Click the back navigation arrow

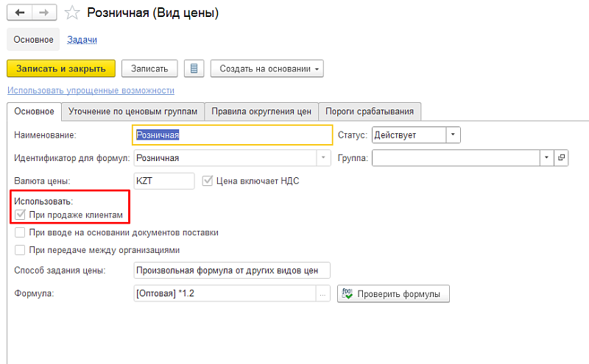(19, 13)
